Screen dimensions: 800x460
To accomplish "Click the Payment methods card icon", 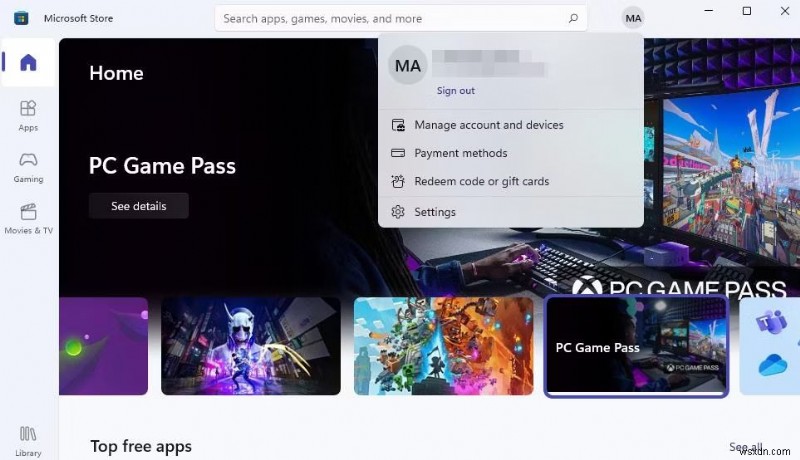I will click(398, 153).
